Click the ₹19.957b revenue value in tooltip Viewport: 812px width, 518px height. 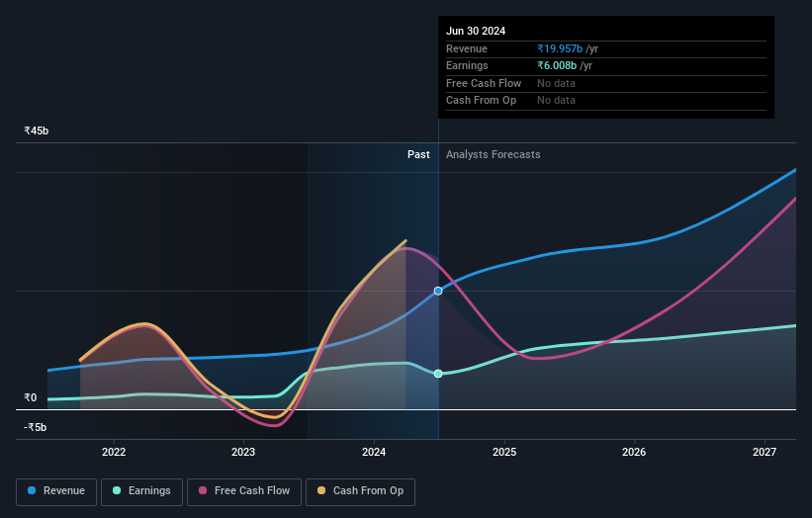[x=560, y=48]
